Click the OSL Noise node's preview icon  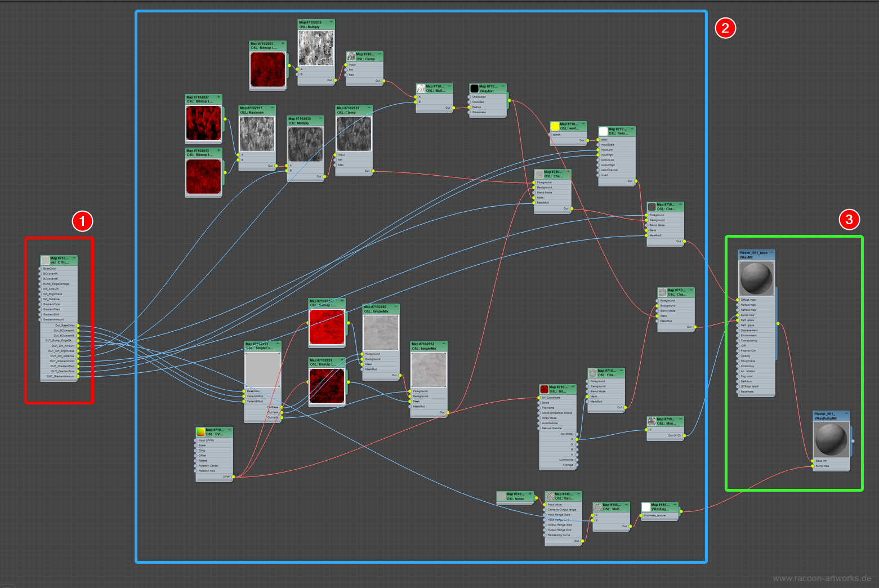[x=501, y=496]
